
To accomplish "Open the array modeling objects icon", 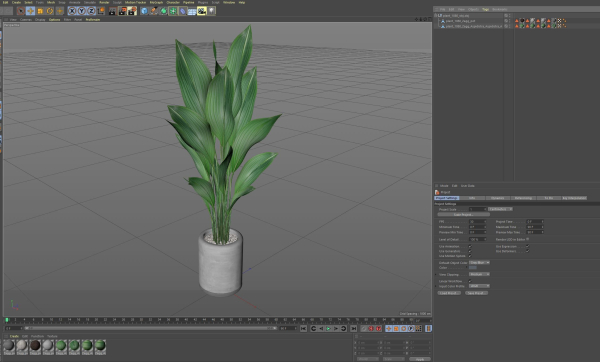I will tap(173, 11).
